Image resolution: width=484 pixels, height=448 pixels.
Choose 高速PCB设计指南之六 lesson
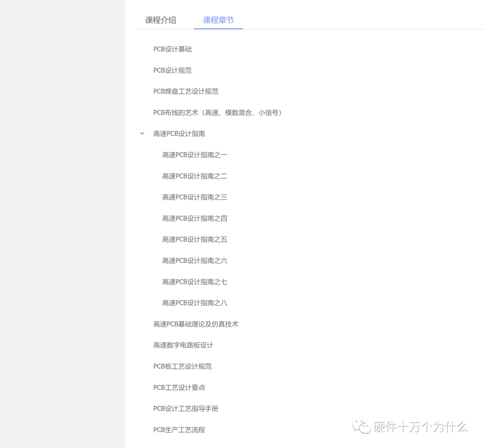[x=194, y=261]
